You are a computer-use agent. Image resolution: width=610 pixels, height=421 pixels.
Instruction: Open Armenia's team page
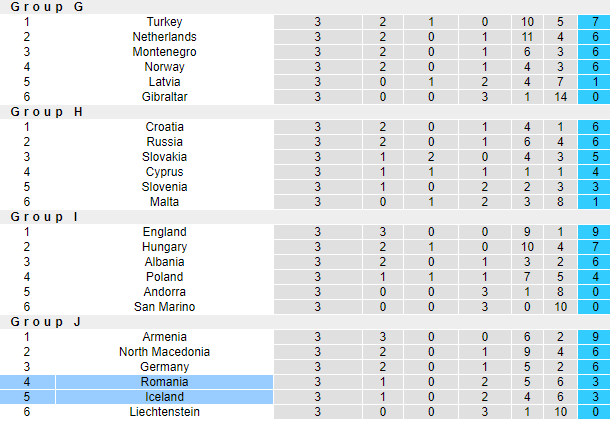pos(164,337)
